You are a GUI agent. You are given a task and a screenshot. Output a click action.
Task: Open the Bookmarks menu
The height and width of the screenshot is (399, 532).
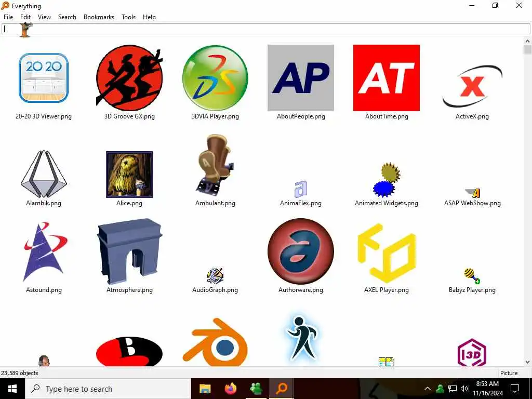point(99,17)
